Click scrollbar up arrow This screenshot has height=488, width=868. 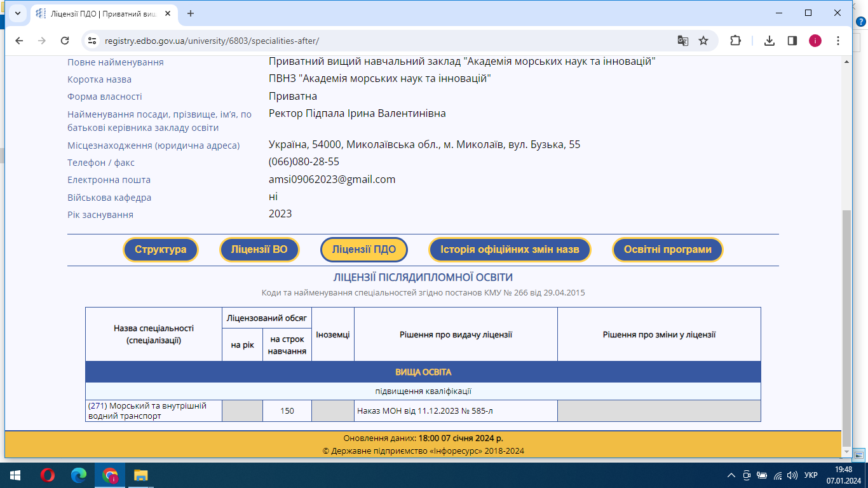coord(846,61)
